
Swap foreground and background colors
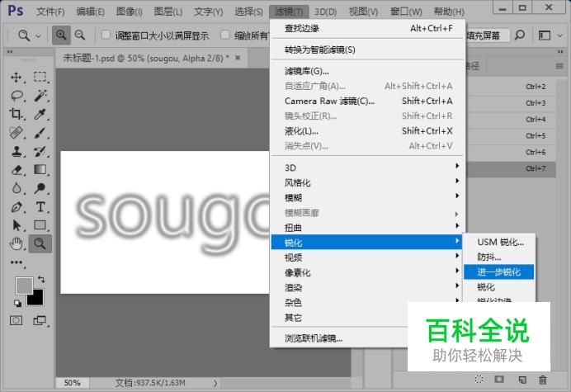click(x=41, y=280)
